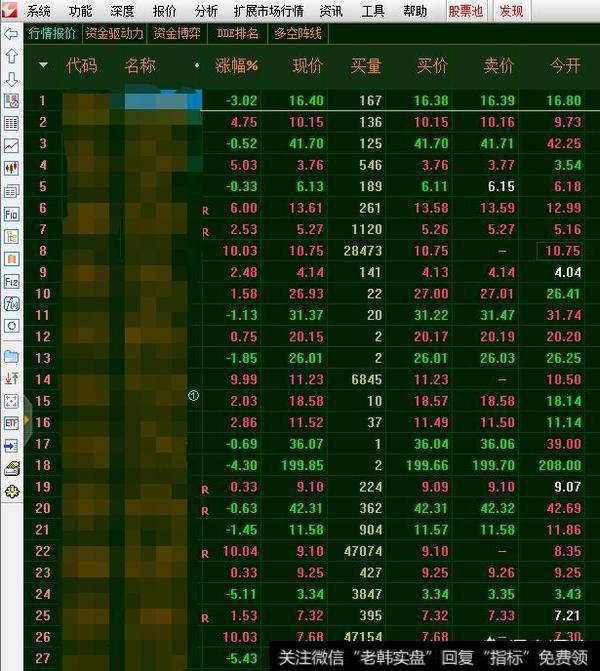Click the 股票池 button

466,11
